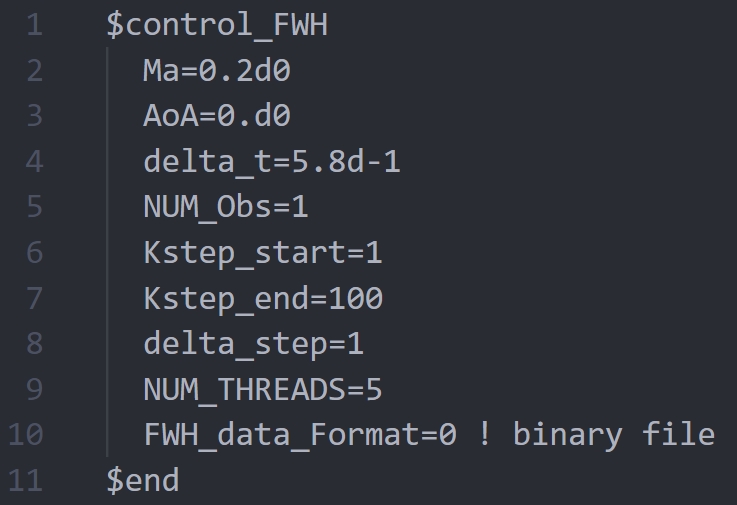This screenshot has height=505, width=737.
Task: Click line number 10 in the gutter
Action: 26,435
